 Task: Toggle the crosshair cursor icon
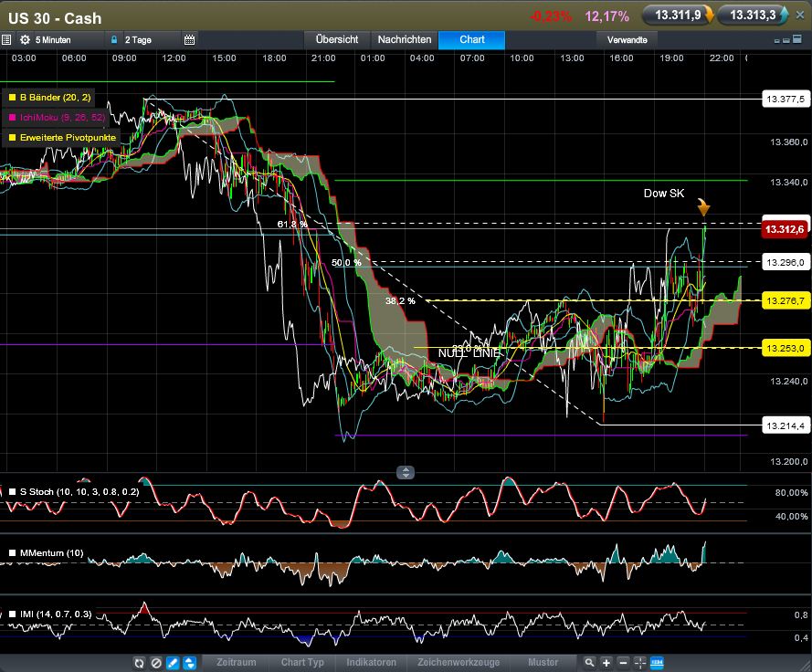point(640,663)
